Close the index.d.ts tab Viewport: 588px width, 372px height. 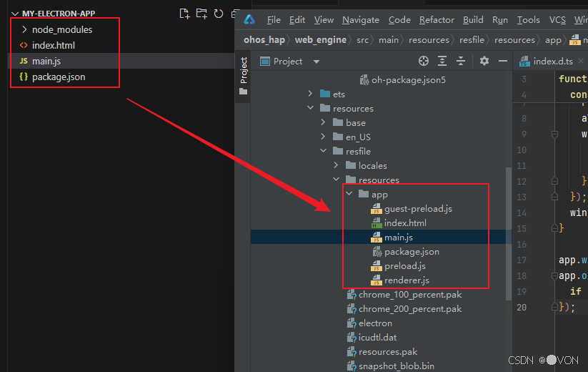581,61
